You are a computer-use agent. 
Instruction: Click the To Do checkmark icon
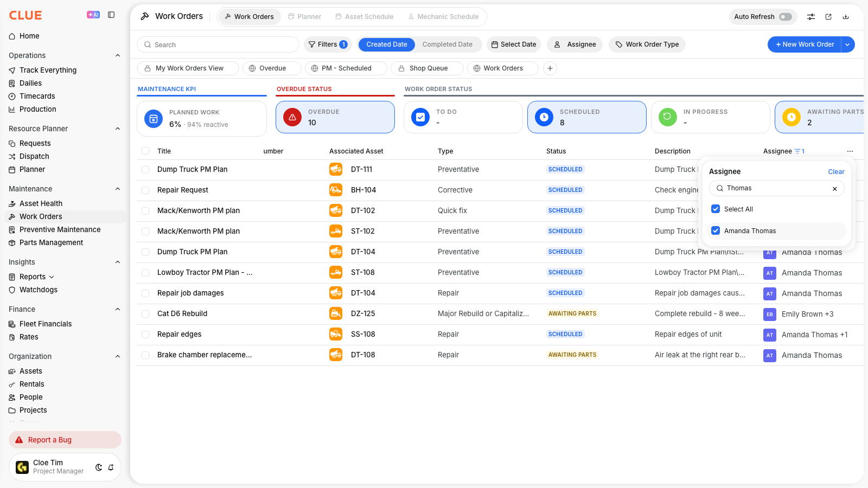point(420,117)
